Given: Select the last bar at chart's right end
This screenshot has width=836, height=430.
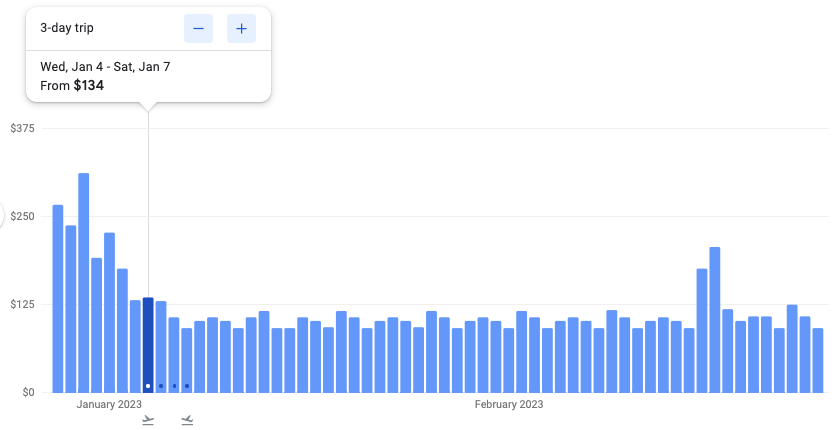Looking at the screenshot, I should (818, 360).
